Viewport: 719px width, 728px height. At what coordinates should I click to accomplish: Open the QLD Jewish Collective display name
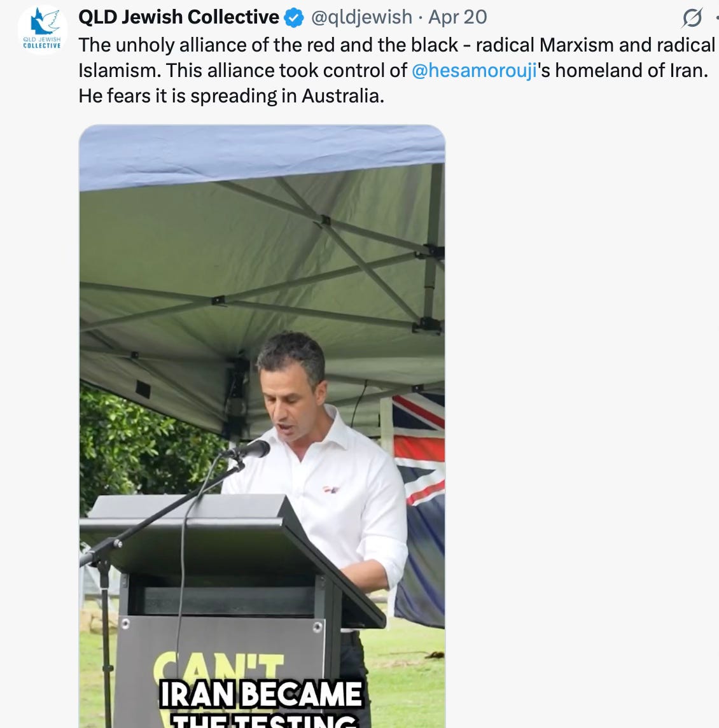point(179,17)
